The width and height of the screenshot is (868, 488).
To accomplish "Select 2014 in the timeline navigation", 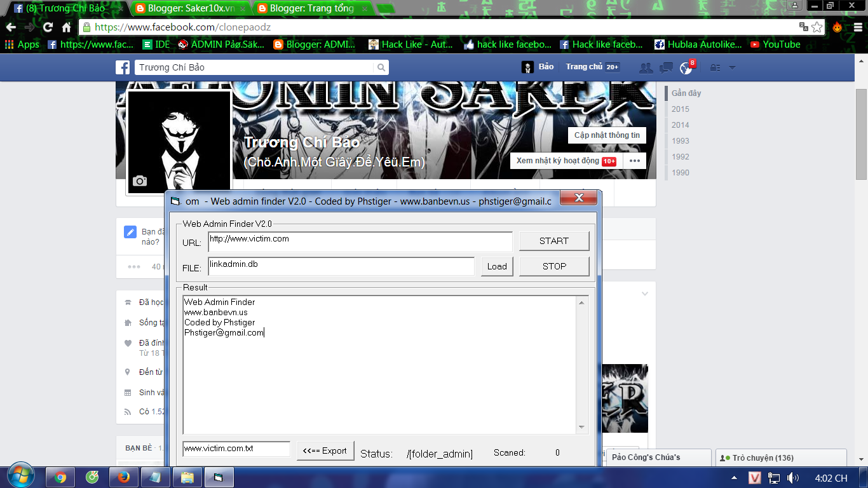I will pos(681,125).
